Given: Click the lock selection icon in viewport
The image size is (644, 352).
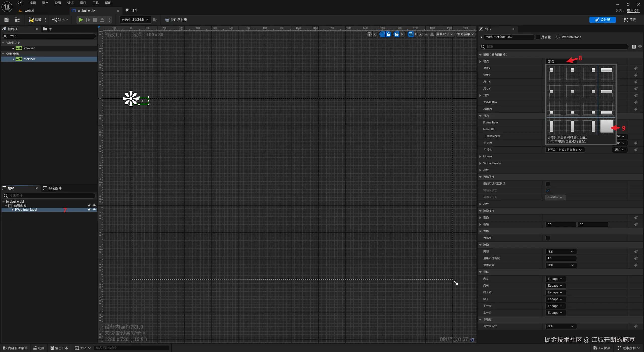Looking at the screenshot, I should pyautogui.click(x=388, y=34).
